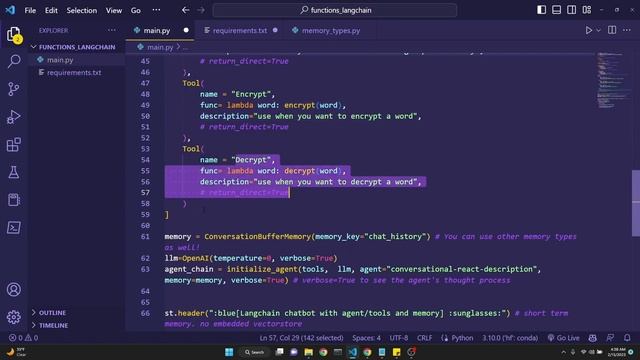Open Explorer views and more actions ellipsis
The width and height of the screenshot is (640, 360).
point(111,30)
